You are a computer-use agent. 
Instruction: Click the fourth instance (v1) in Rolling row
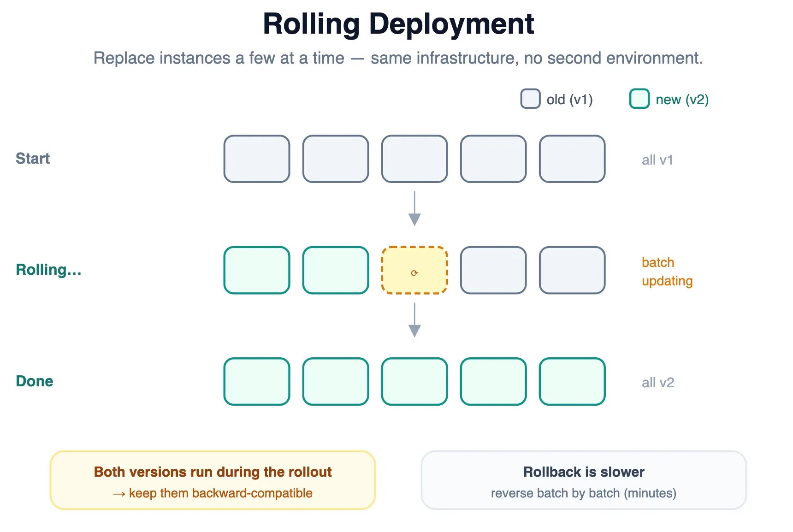(493, 270)
